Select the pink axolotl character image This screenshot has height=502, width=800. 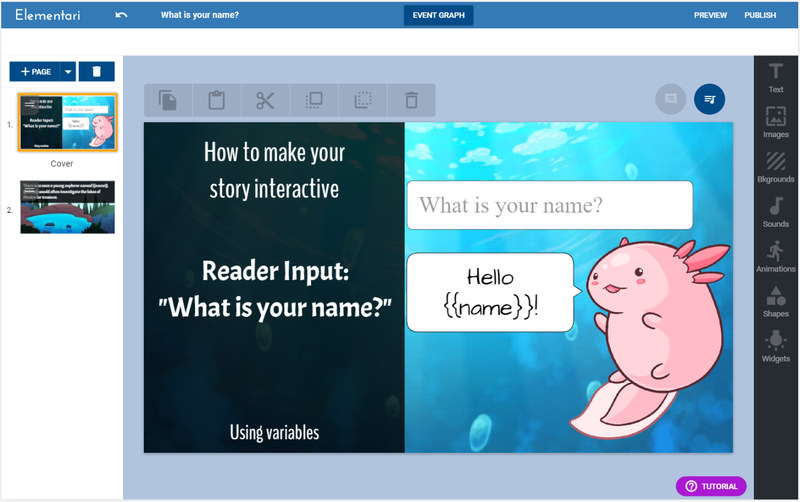pos(652,337)
